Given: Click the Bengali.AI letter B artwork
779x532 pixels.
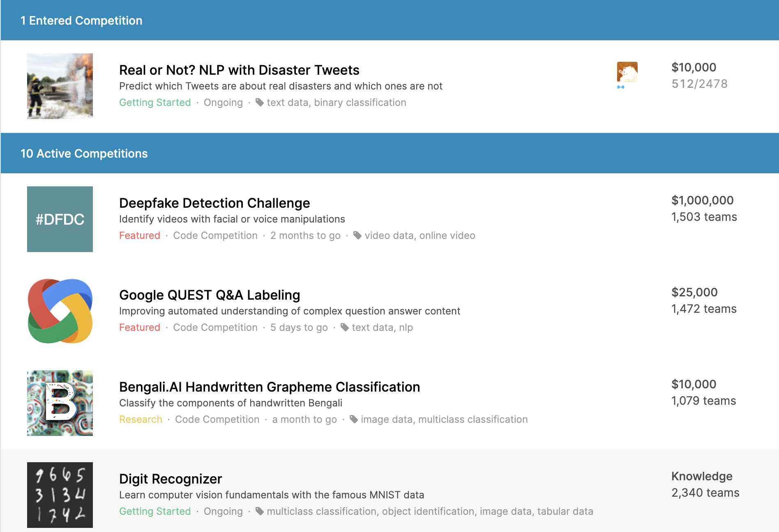Looking at the screenshot, I should [60, 403].
